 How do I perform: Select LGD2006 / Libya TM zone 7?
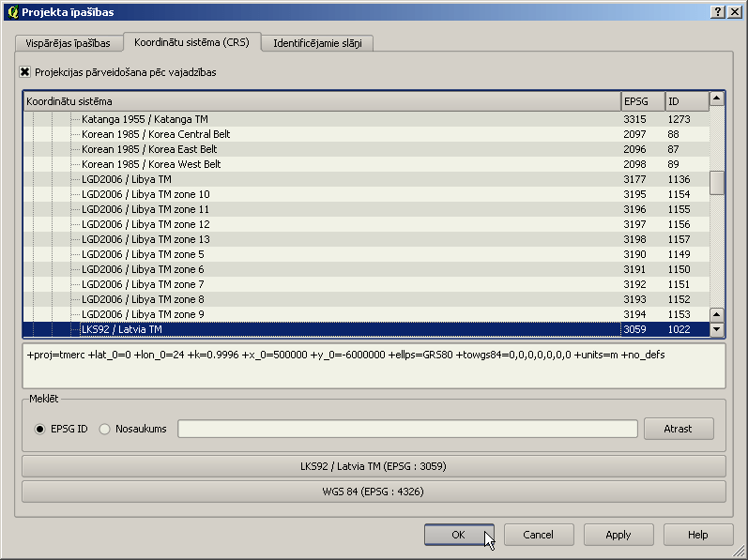(x=366, y=284)
